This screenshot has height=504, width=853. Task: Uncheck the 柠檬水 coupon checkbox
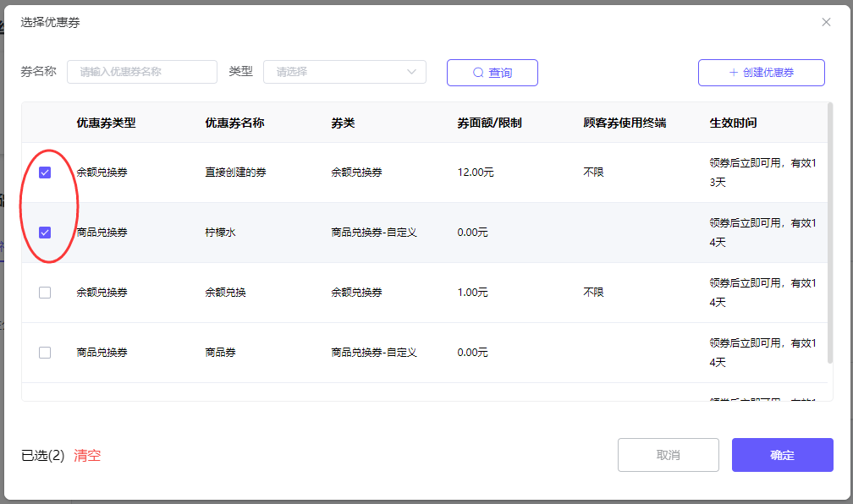pos(45,233)
